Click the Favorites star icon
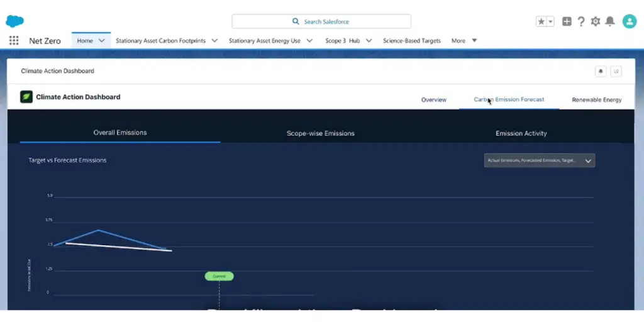The width and height of the screenshot is (644, 322). point(541,21)
